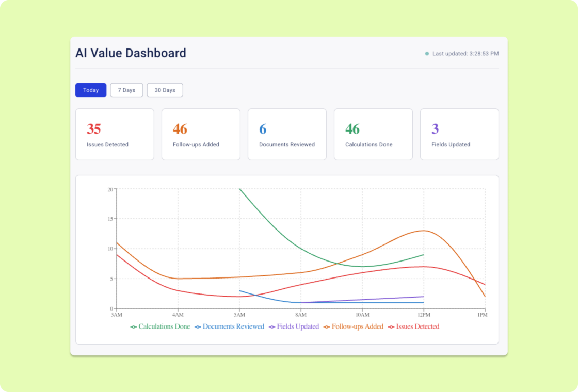Switch to the 30 Days view
This screenshot has width=578, height=392.
pos(165,90)
